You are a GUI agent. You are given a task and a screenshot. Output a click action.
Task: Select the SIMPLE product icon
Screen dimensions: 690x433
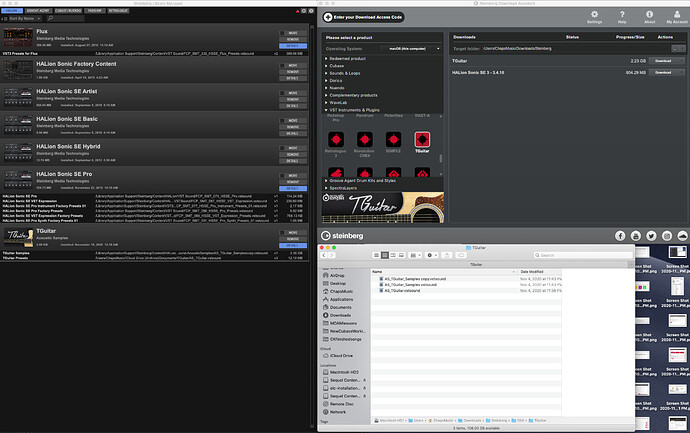coord(393,140)
